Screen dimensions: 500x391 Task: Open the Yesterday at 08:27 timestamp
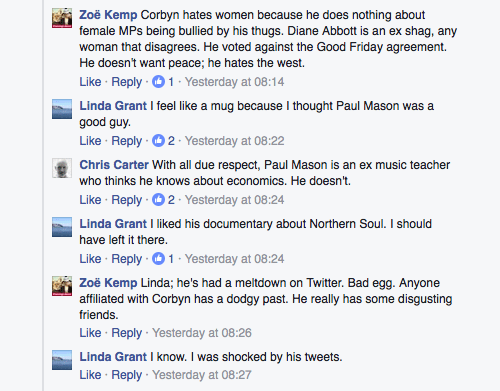click(x=202, y=375)
